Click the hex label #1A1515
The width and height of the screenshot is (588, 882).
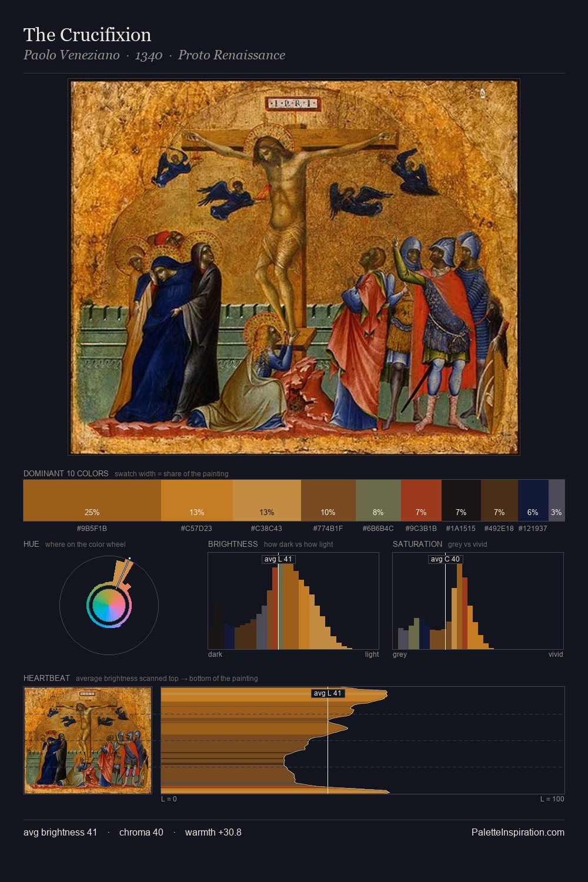461,529
